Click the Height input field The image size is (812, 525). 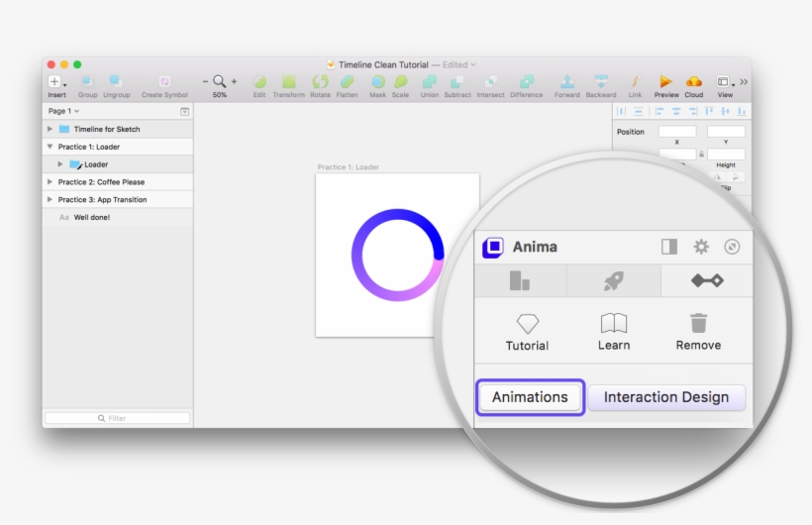click(726, 155)
